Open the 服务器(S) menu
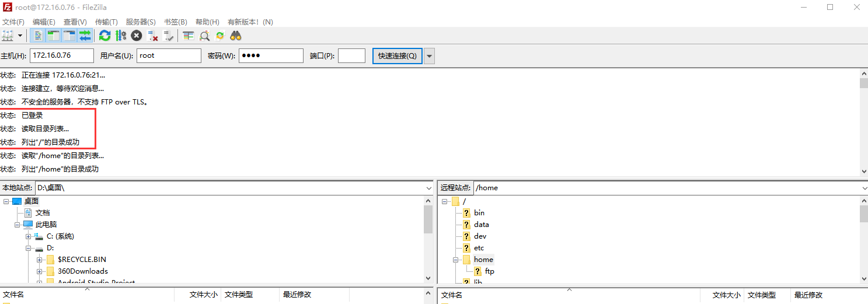The height and width of the screenshot is (304, 868). [141, 22]
